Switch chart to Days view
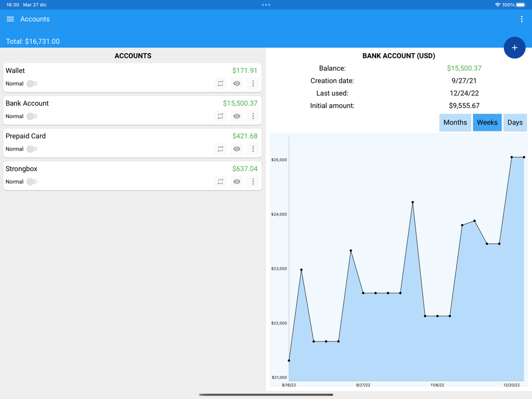Screen dimensions: 532x399 (x=514, y=122)
